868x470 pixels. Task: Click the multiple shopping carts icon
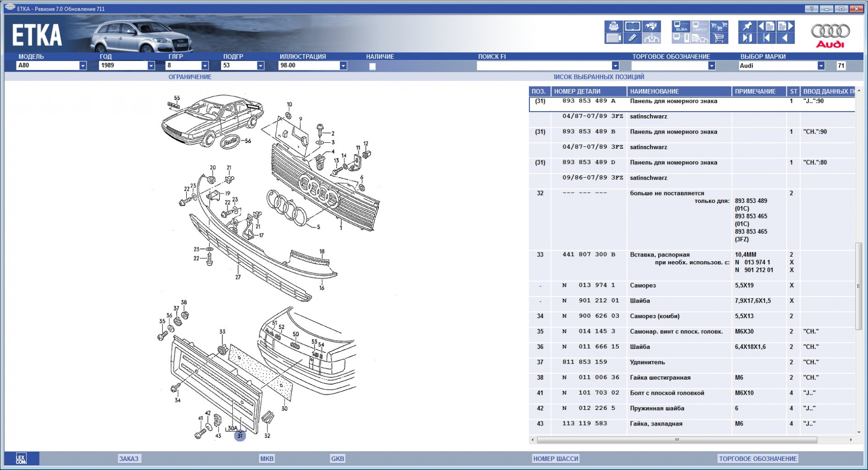719,26
